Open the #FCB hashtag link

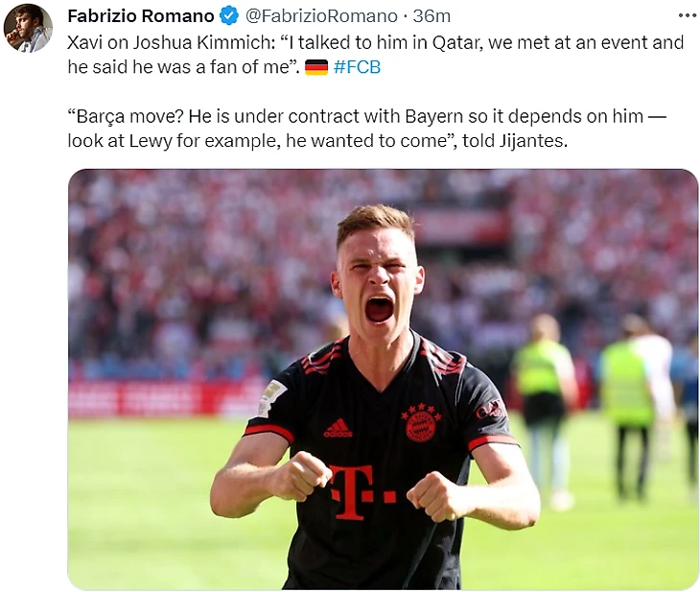click(357, 67)
